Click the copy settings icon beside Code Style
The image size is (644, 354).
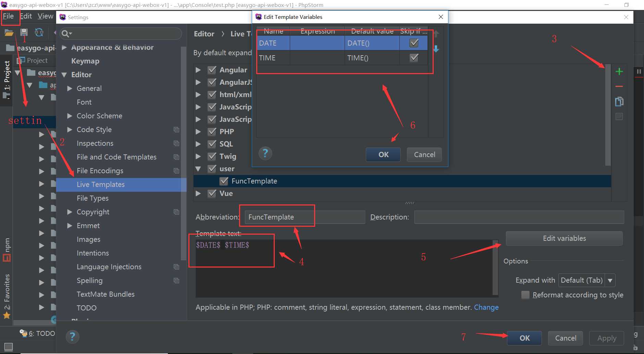(x=176, y=130)
